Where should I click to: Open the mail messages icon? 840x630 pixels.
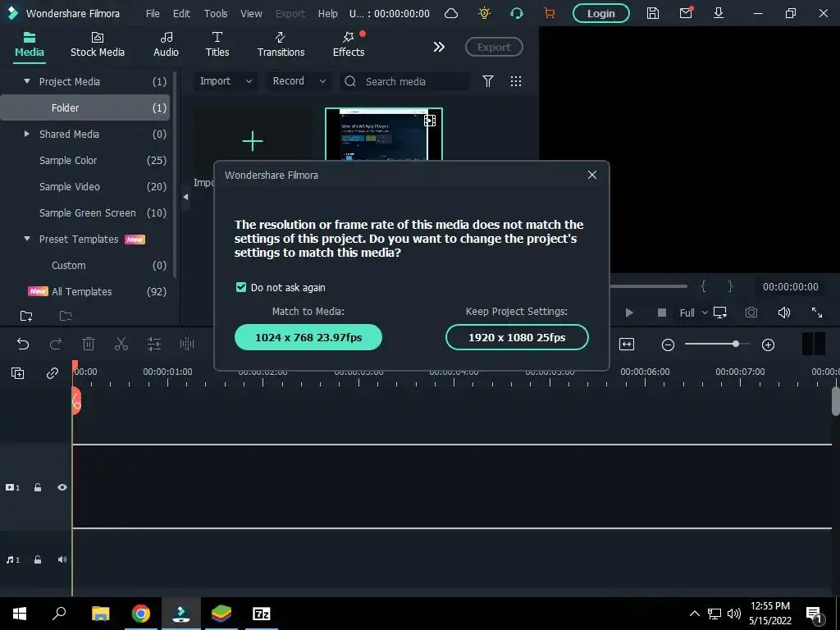[x=686, y=13]
